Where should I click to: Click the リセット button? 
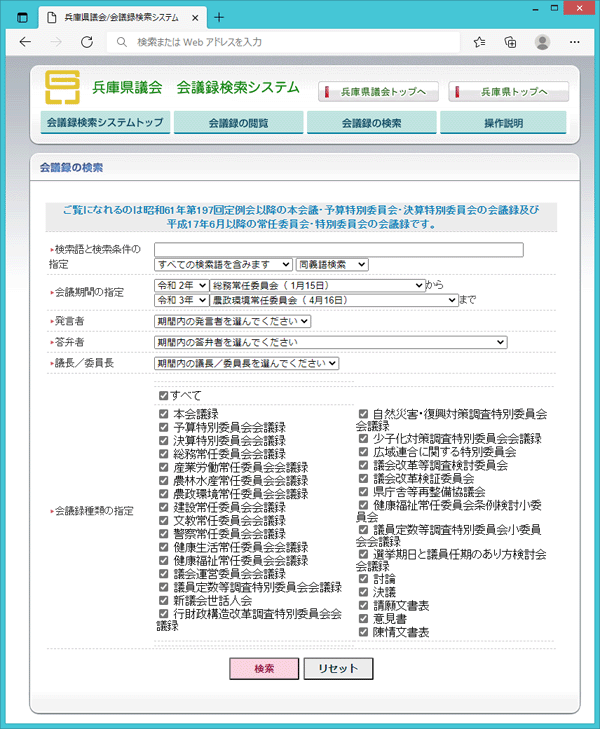click(338, 669)
